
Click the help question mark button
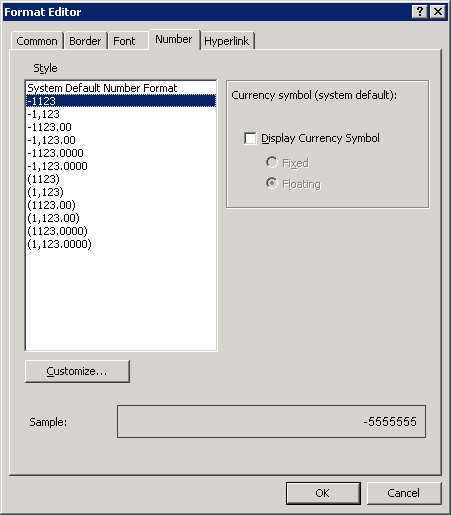(x=420, y=12)
